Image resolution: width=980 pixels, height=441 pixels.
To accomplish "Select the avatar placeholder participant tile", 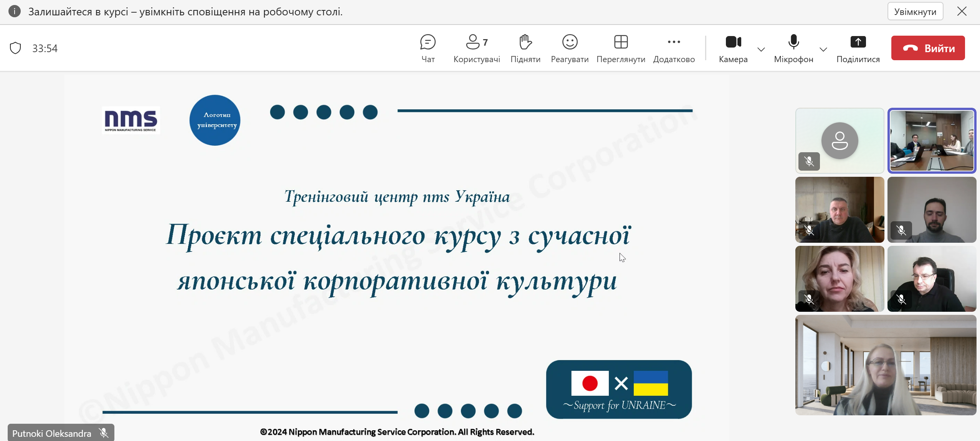I will point(840,141).
